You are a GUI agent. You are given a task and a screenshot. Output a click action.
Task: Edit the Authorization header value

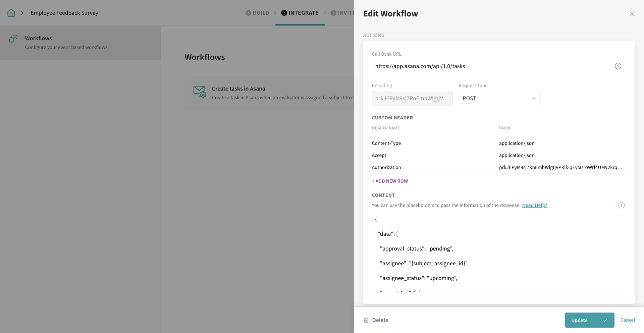(x=560, y=167)
